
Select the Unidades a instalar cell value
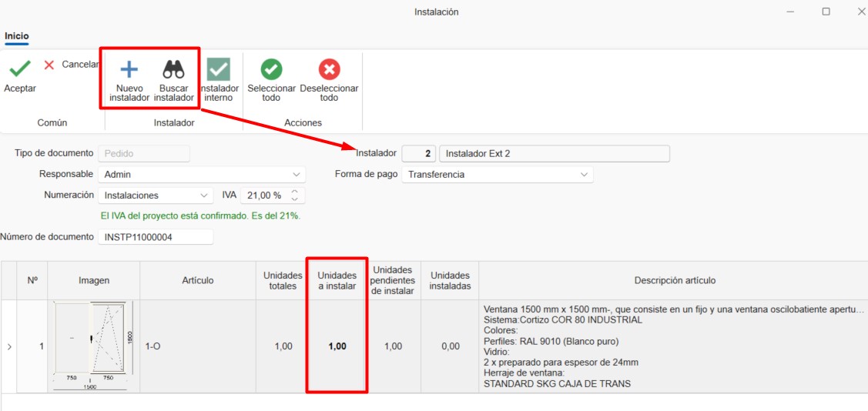tap(337, 346)
